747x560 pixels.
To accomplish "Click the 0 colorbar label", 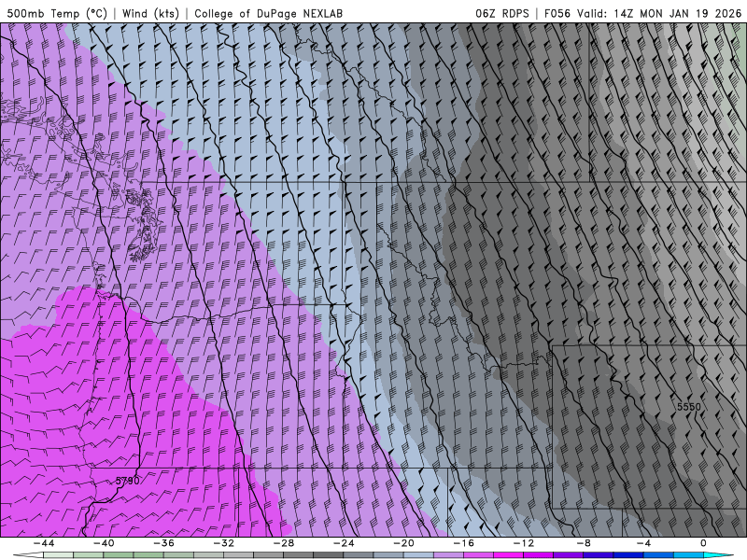I will [704, 543].
